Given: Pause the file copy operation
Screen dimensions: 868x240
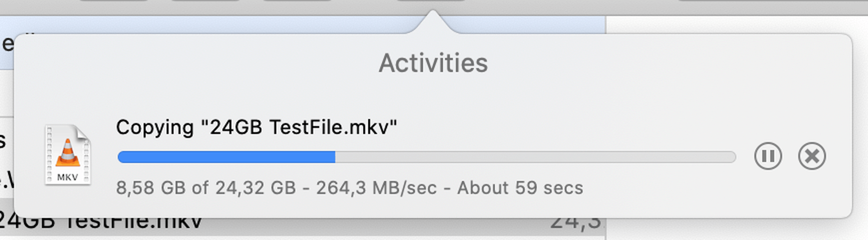Looking at the screenshot, I should tap(768, 156).
